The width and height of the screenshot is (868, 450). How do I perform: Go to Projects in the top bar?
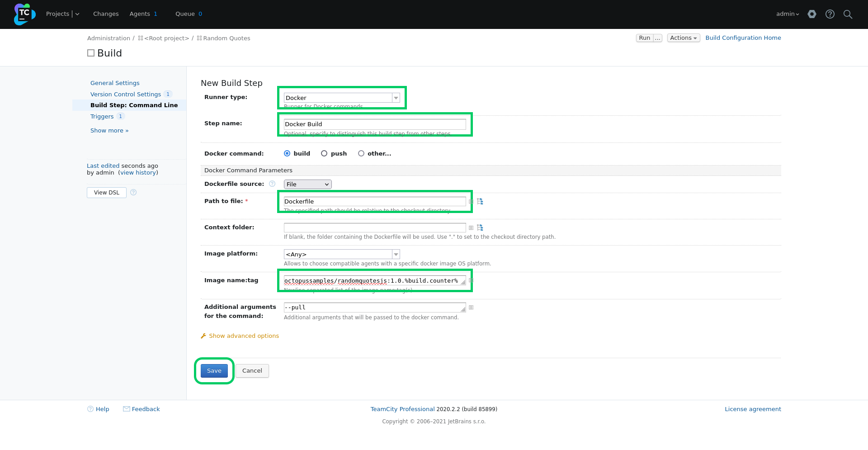click(57, 14)
